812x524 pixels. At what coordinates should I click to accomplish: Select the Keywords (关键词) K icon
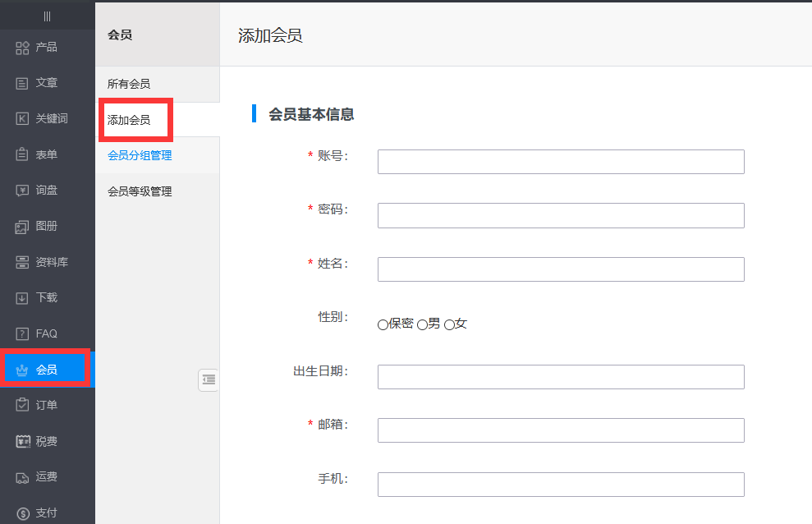point(23,119)
